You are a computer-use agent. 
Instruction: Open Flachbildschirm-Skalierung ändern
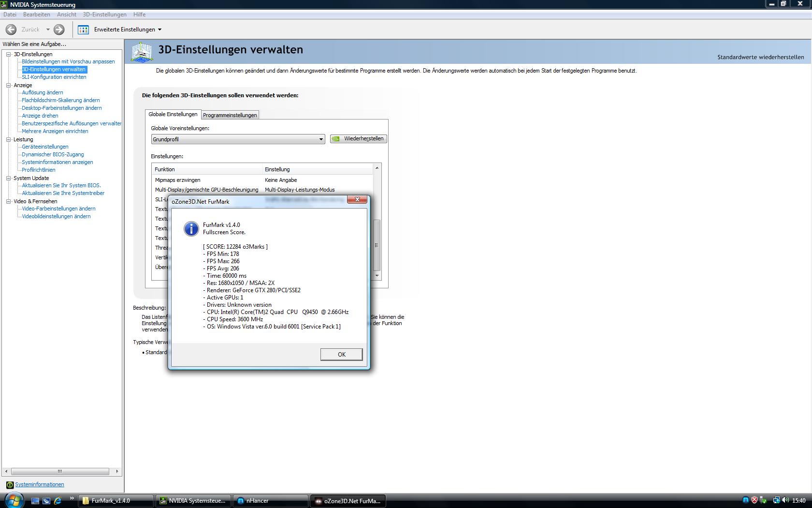[61, 100]
